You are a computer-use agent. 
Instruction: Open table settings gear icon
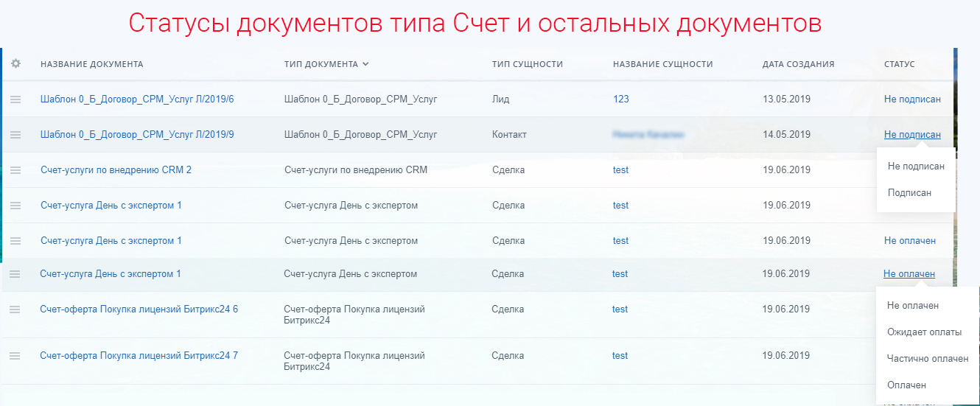tap(15, 64)
